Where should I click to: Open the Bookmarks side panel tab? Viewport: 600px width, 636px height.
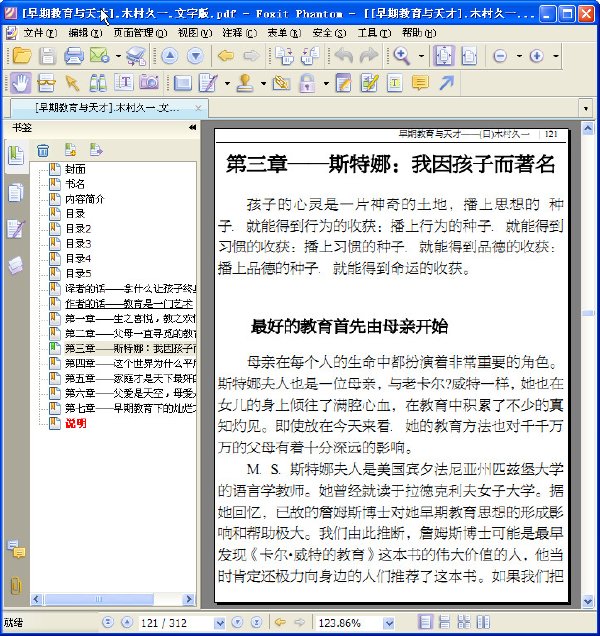pyautogui.click(x=16, y=156)
